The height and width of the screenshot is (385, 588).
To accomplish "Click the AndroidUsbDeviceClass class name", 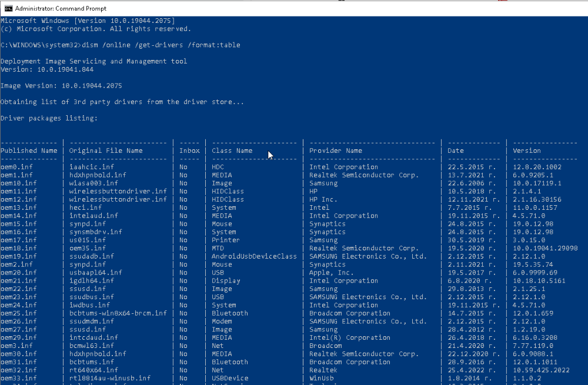I will 254,256.
